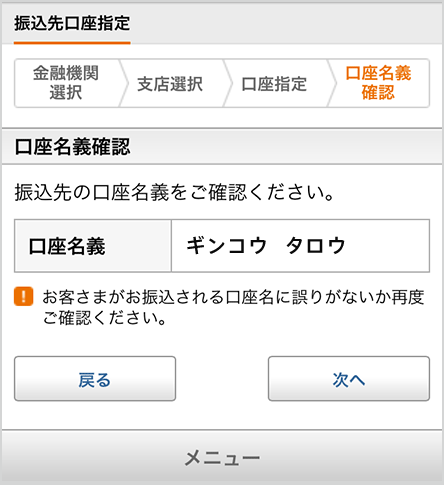Click the surname ギンコウ in the table
This screenshot has height=485, width=444.
[x=227, y=245]
